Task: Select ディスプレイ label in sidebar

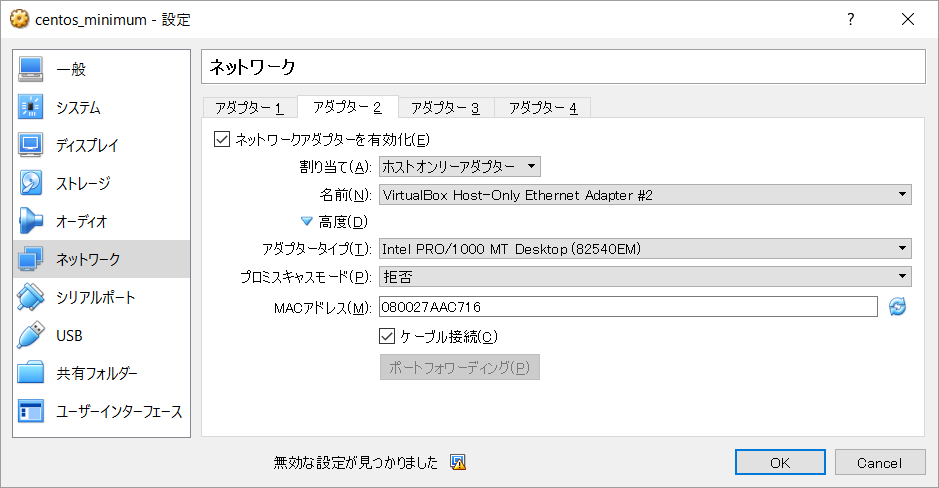Action: click(87, 146)
